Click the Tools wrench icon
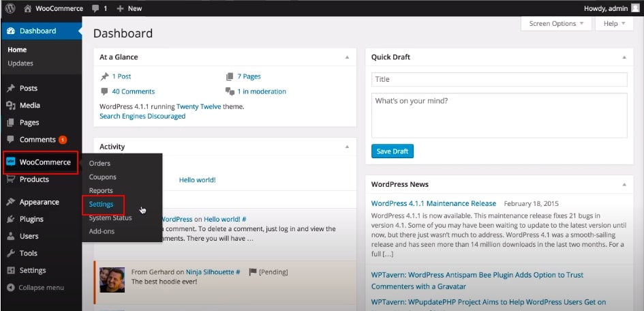Image resolution: width=644 pixels, height=311 pixels. pos(11,253)
